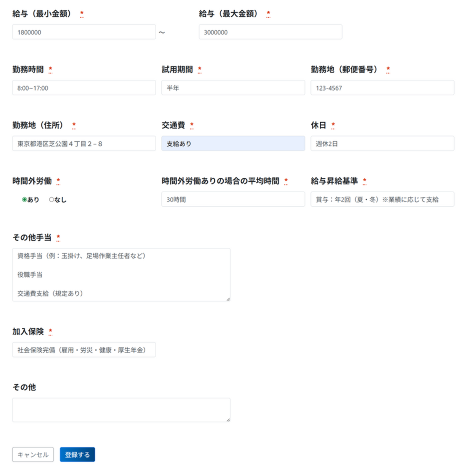This screenshot has width=476, height=471.
Task: Select the 勤務地（郵便番号） input box
Action: [382, 88]
